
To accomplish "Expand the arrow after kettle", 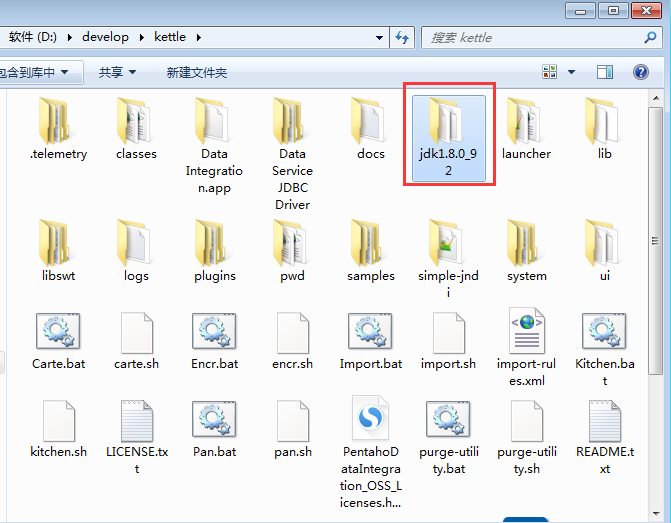I will click(199, 38).
